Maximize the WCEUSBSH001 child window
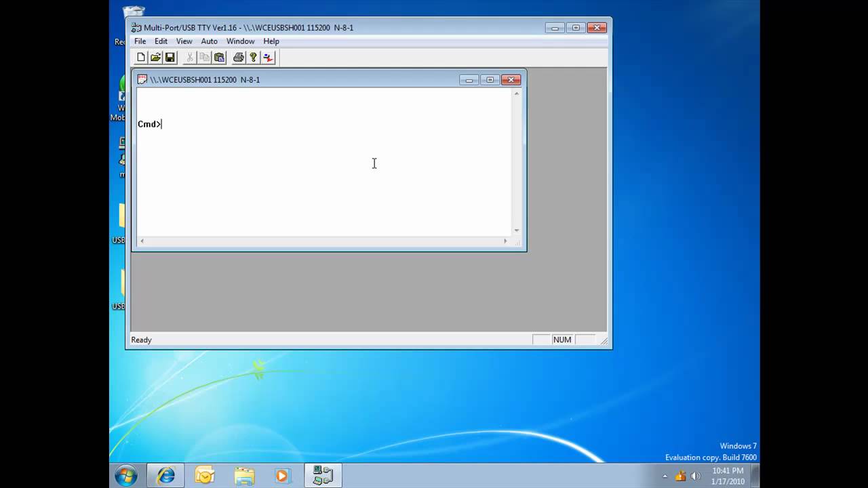This screenshot has width=868, height=488. [490, 80]
